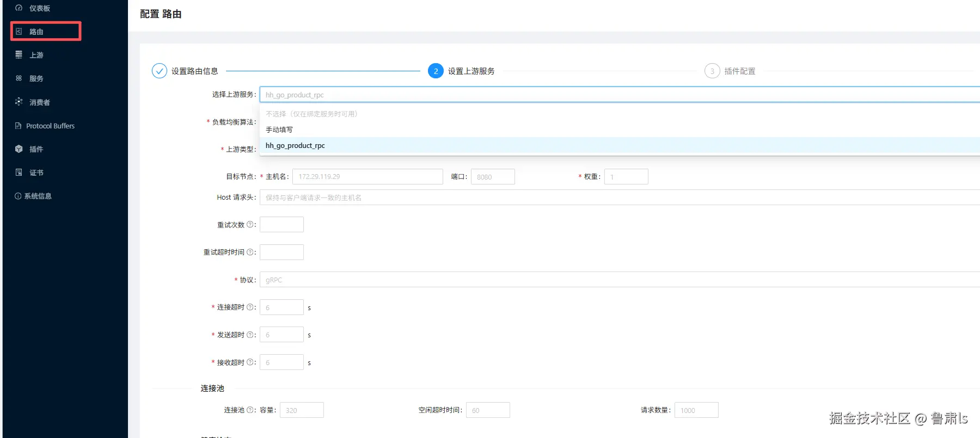Click the 重试次数 input box
Viewport: 980px width, 438px height.
point(281,225)
